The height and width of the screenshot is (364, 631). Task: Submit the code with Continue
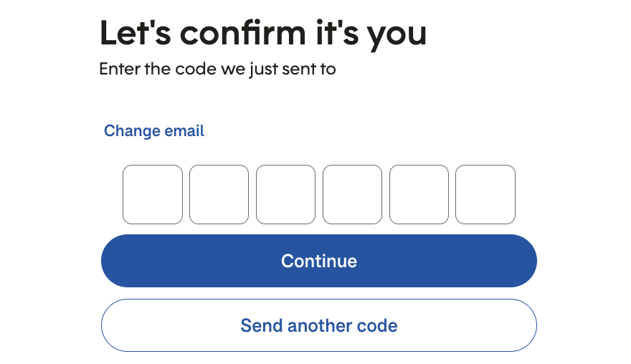(318, 261)
